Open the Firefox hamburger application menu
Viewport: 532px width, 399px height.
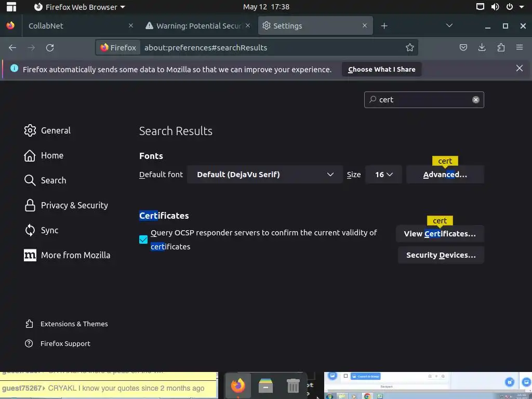(520, 47)
